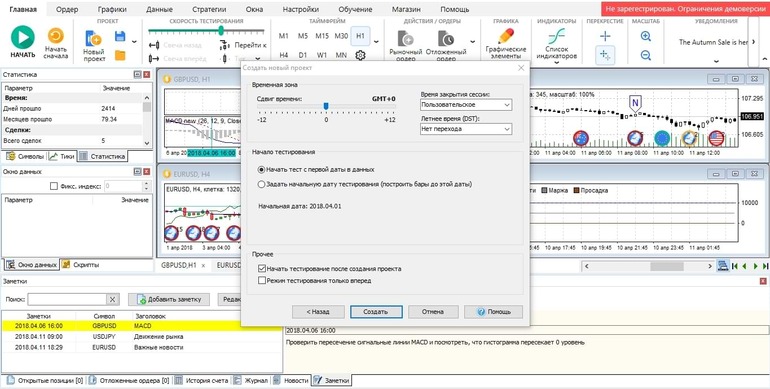Click the N note marker on chart

click(x=635, y=103)
